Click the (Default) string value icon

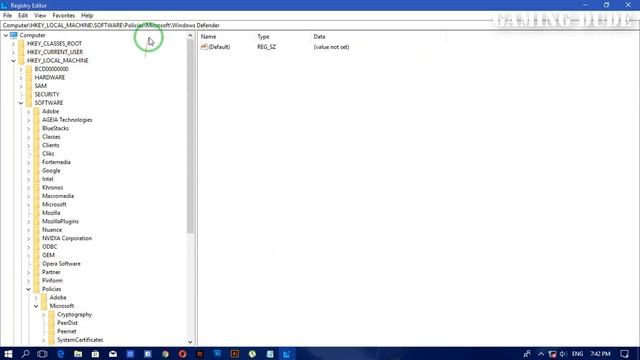click(x=204, y=47)
